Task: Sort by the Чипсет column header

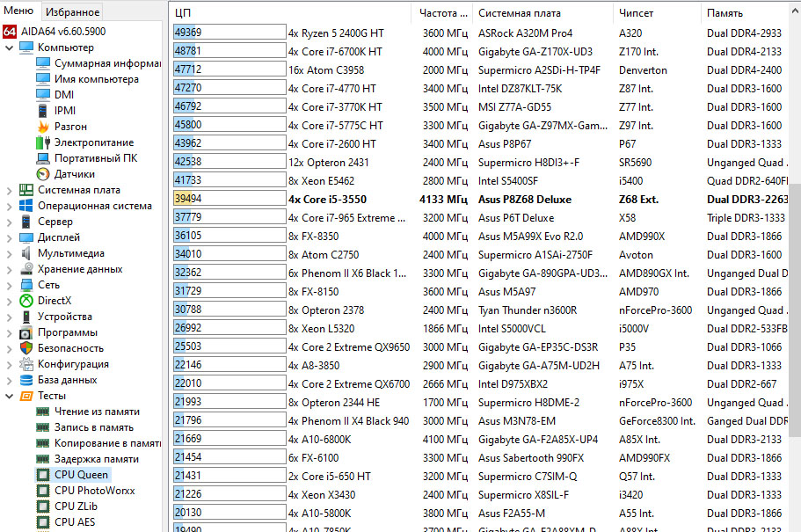Action: pos(657,13)
